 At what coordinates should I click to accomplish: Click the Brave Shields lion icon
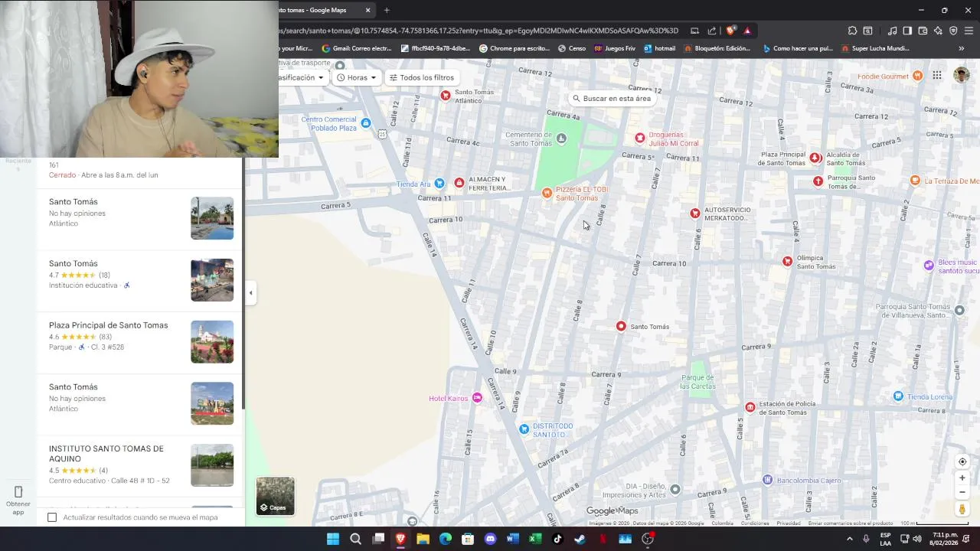[731, 31]
